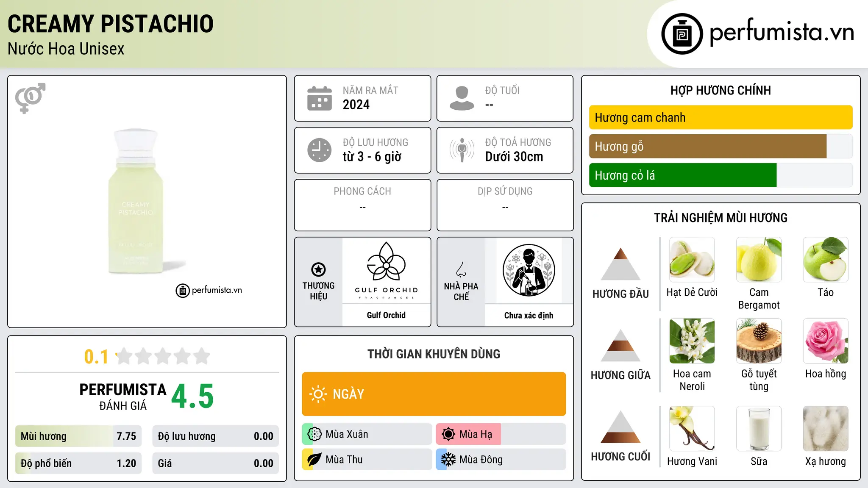Select the Mùa Xuân season label
868x488 pixels.
click(347, 434)
